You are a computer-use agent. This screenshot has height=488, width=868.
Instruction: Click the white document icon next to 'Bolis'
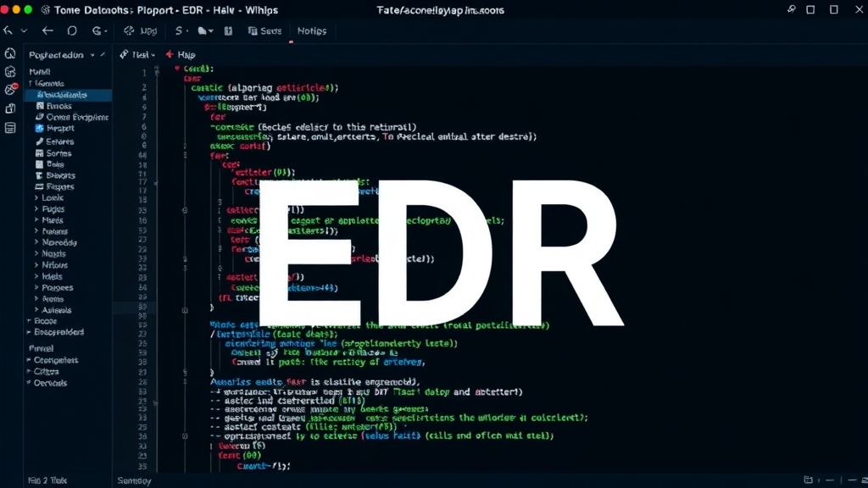click(x=39, y=164)
